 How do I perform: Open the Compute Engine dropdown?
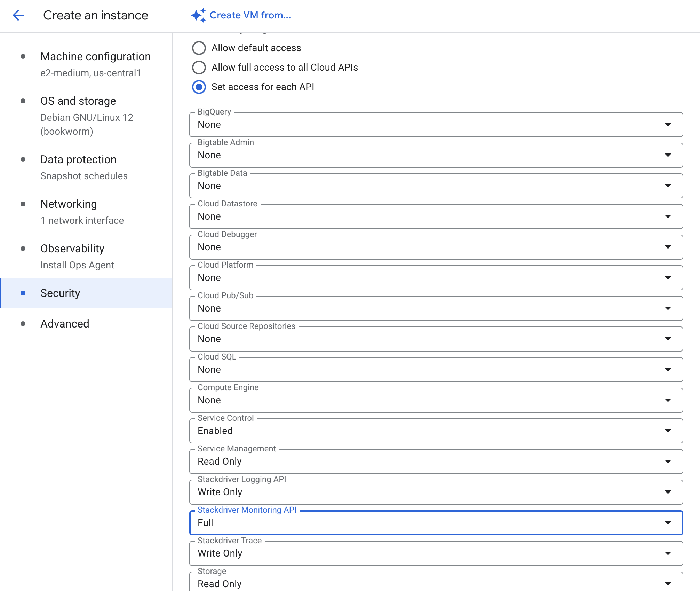(436, 400)
